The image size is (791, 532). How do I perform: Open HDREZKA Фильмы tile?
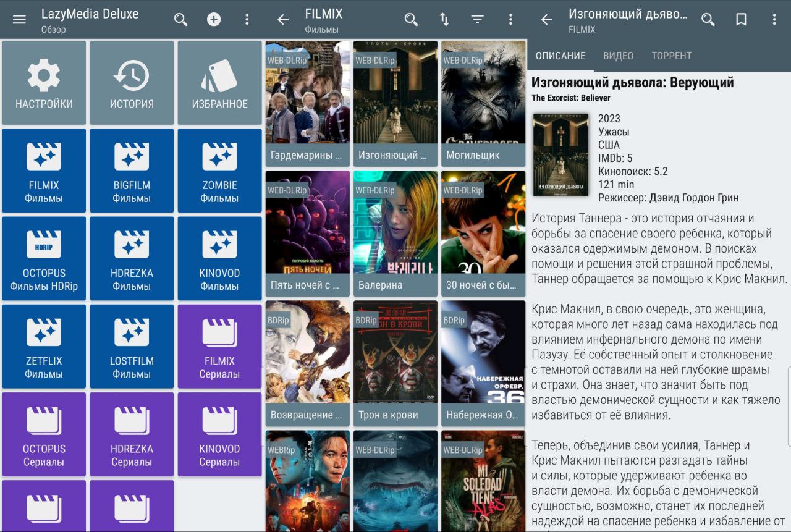[132, 258]
